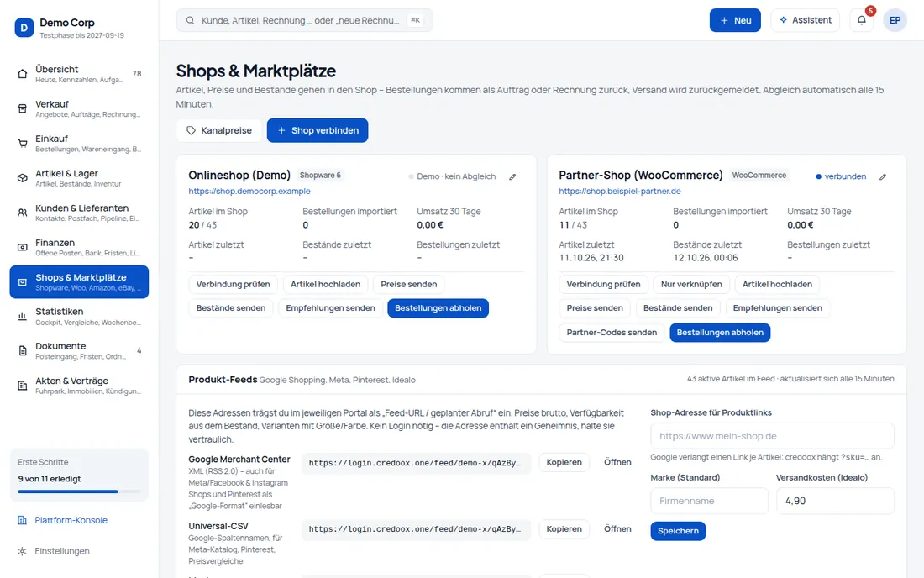Click Verbindung prüfen for Partner-Shop
924x578 pixels.
[x=603, y=284]
